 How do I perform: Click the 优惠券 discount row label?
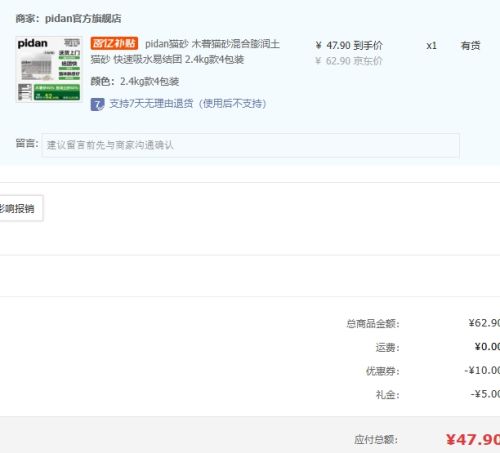(x=382, y=371)
